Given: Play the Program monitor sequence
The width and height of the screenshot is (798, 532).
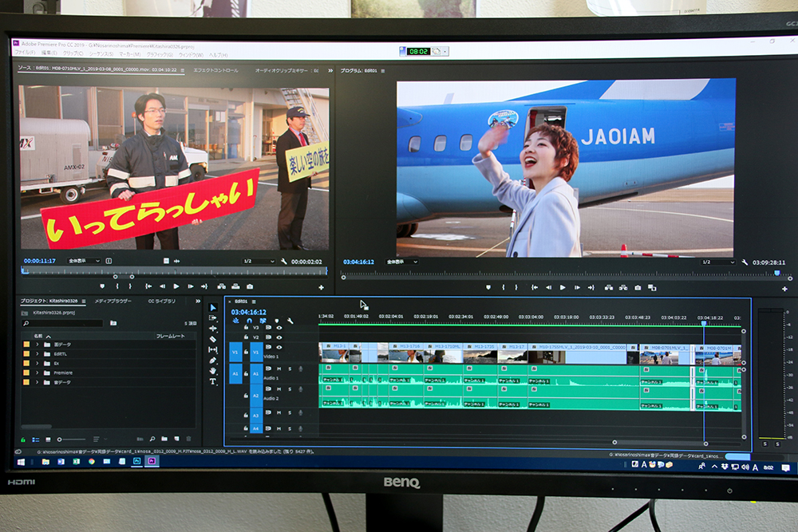Looking at the screenshot, I should [x=563, y=288].
